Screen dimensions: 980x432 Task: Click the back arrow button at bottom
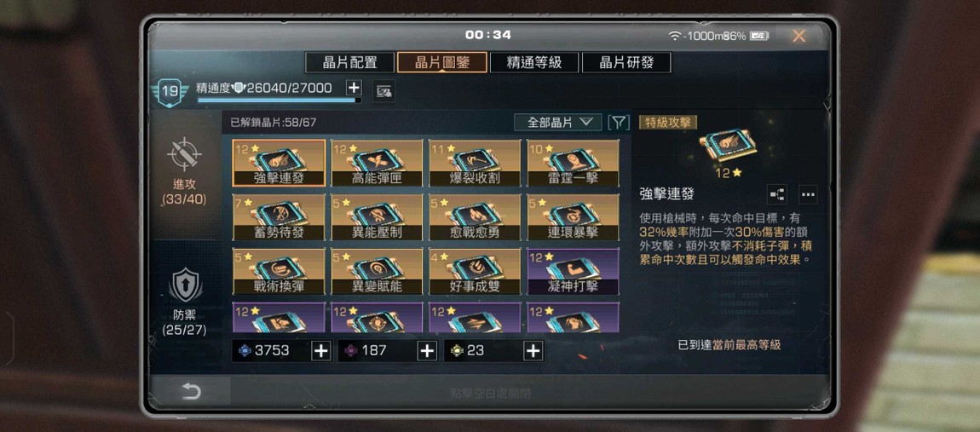click(191, 392)
